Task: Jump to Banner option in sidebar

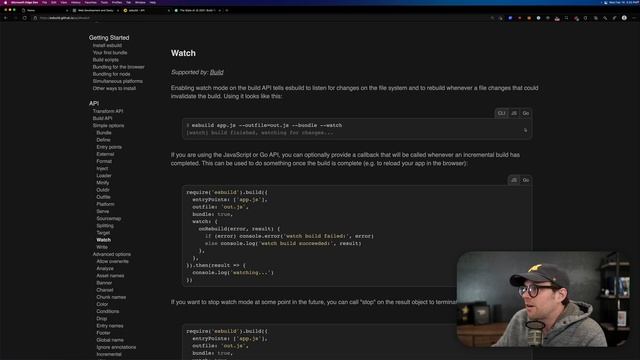Action: pyautogui.click(x=104, y=283)
